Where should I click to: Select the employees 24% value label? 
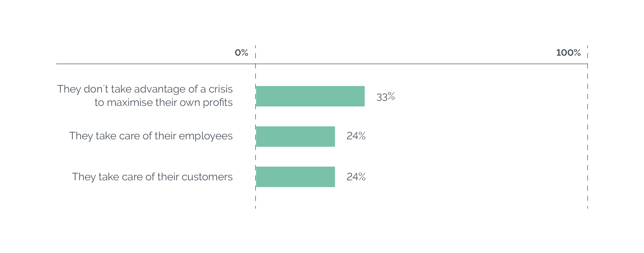pyautogui.click(x=356, y=136)
